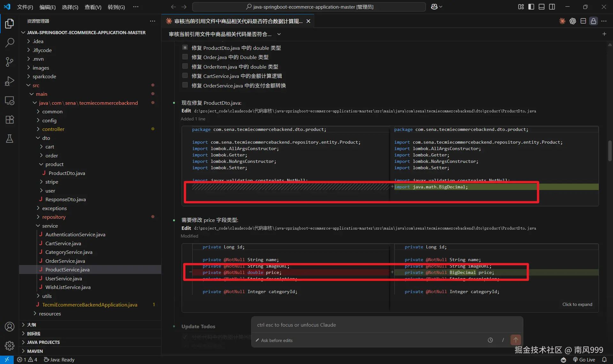
Task: Open the 查看(V) menu
Action: (93, 7)
